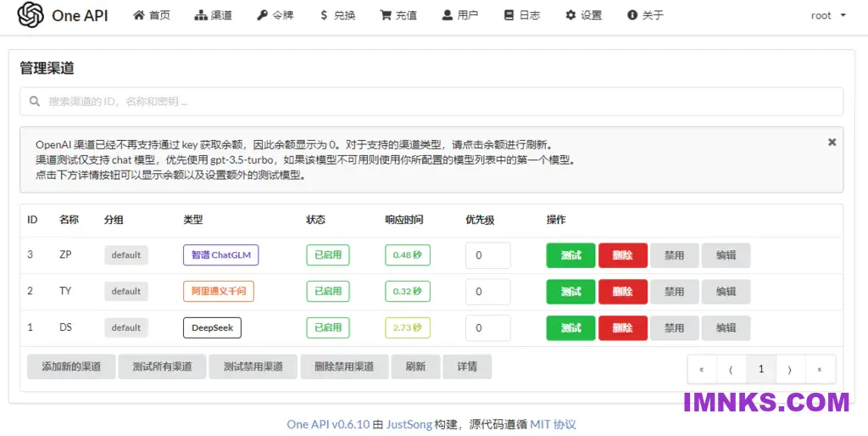Open the One API v0.6.10 footer link

point(328,425)
